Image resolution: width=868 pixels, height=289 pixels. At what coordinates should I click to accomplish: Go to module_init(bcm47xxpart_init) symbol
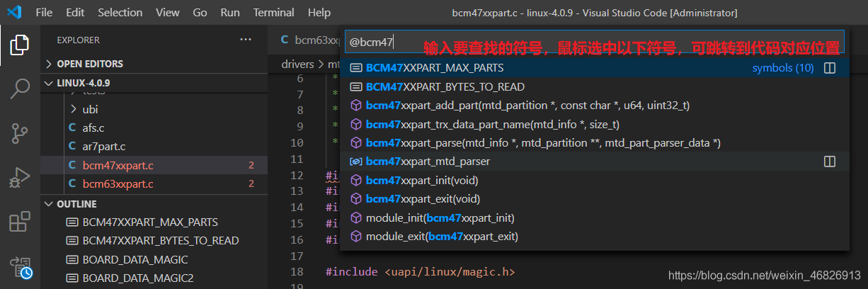click(x=595, y=217)
